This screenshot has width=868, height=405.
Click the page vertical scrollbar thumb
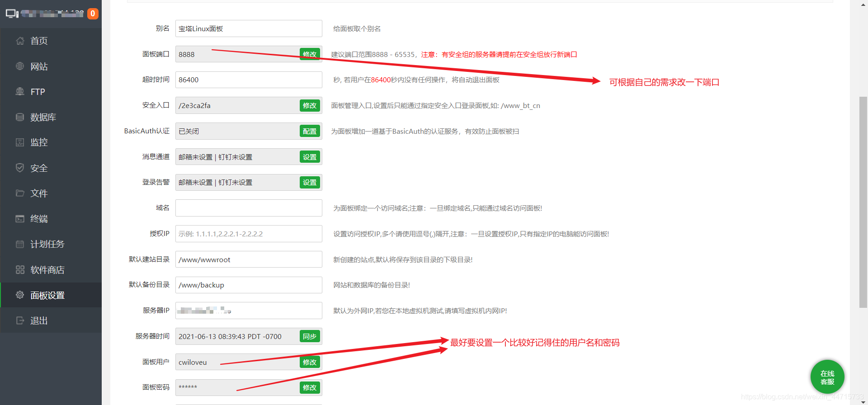pos(863,202)
